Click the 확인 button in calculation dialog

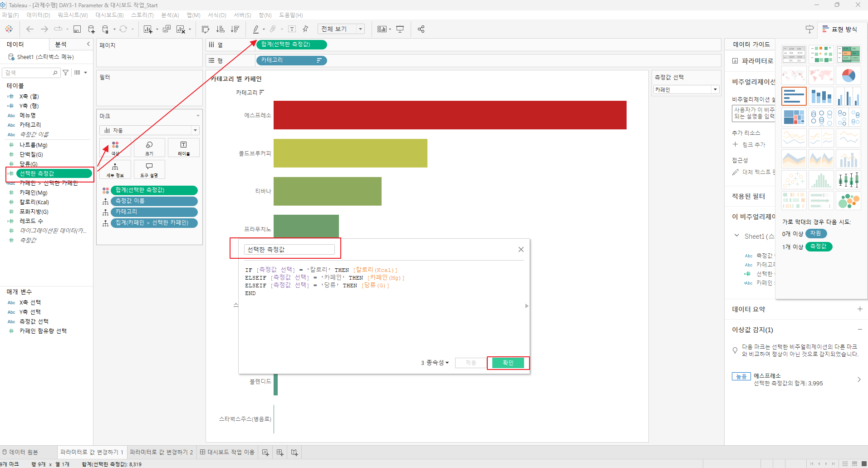tap(508, 363)
